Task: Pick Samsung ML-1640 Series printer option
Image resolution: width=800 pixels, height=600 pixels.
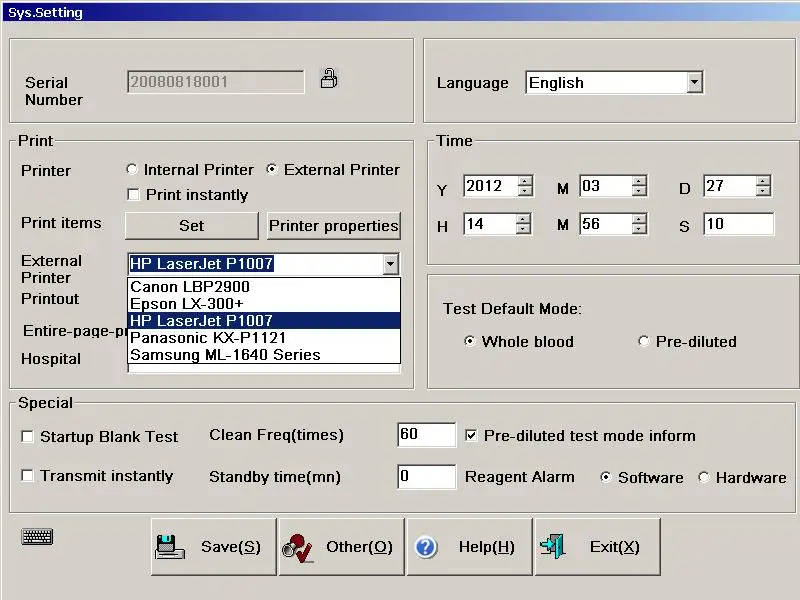Action: pos(225,355)
